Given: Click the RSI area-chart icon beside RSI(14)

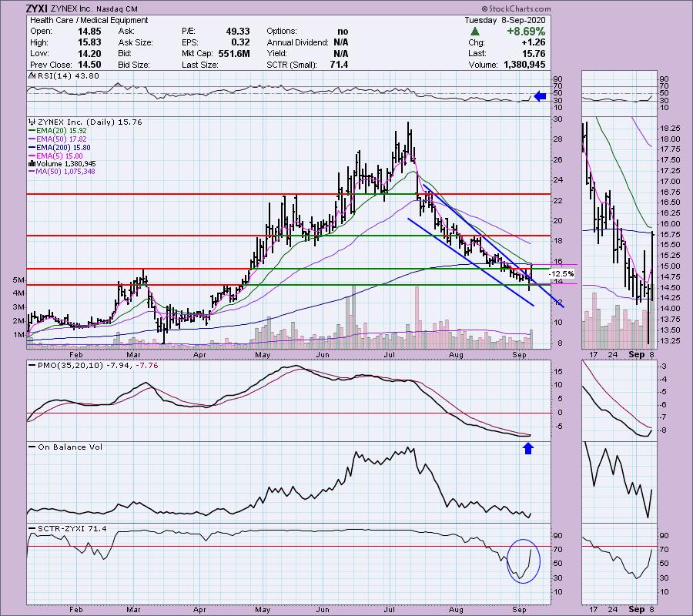Looking at the screenshot, I should click(32, 75).
